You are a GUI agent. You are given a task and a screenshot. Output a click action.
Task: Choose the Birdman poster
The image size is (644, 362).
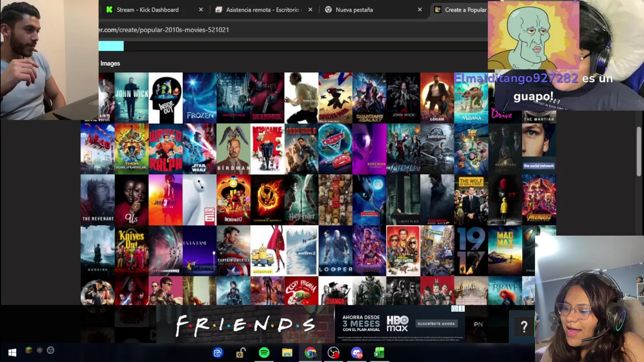tap(233, 149)
